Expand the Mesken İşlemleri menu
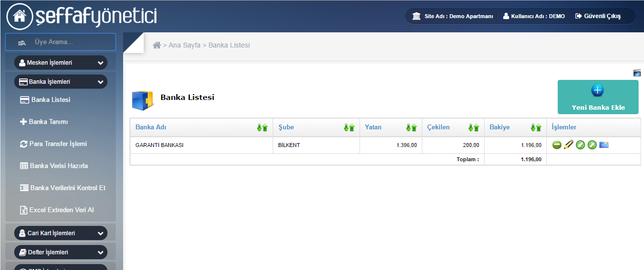The width and height of the screenshot is (644, 270). coord(61,63)
